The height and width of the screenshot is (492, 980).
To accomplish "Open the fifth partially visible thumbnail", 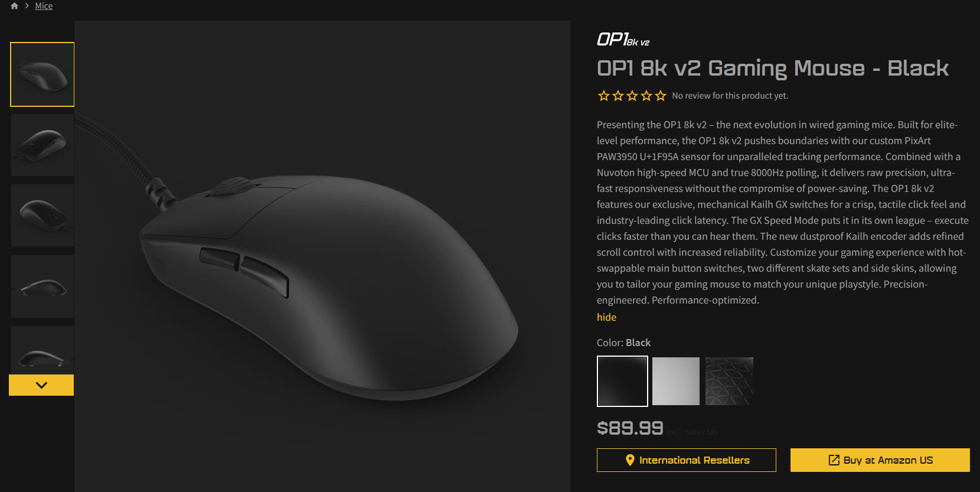I will click(x=43, y=350).
